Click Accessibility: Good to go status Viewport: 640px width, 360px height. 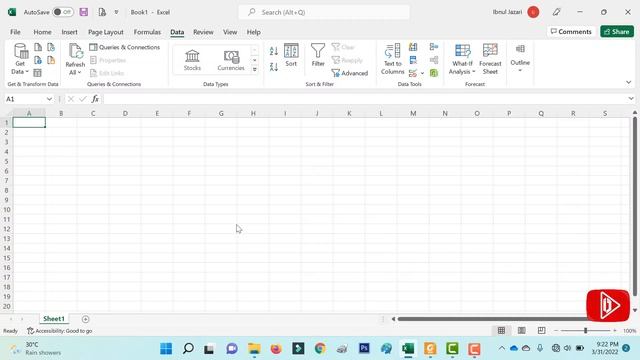(x=60, y=331)
